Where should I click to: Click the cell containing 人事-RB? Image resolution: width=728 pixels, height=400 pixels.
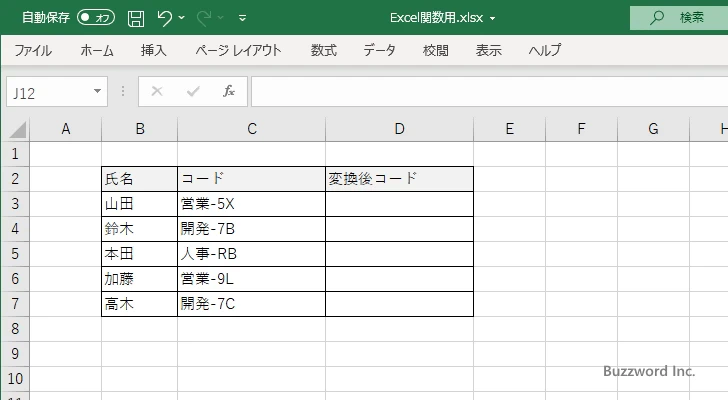click(x=251, y=254)
